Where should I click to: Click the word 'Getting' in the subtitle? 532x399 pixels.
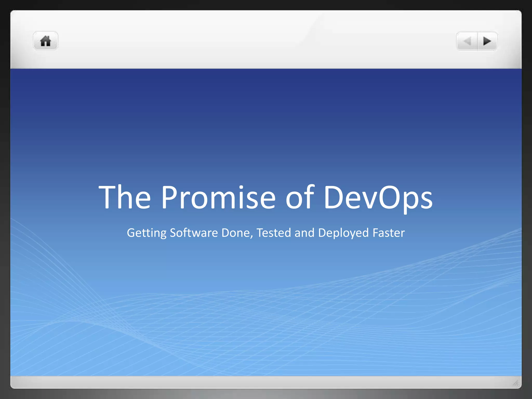tap(147, 233)
